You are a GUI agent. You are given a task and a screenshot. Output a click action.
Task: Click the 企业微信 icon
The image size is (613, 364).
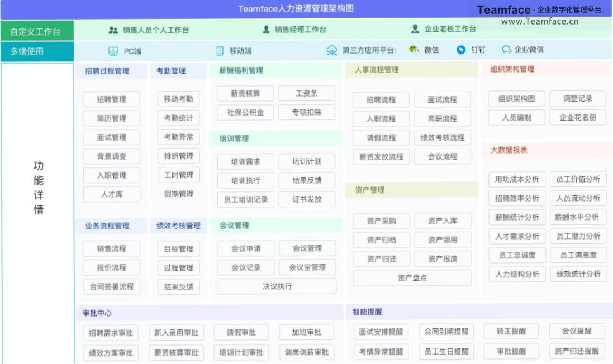click(x=507, y=50)
